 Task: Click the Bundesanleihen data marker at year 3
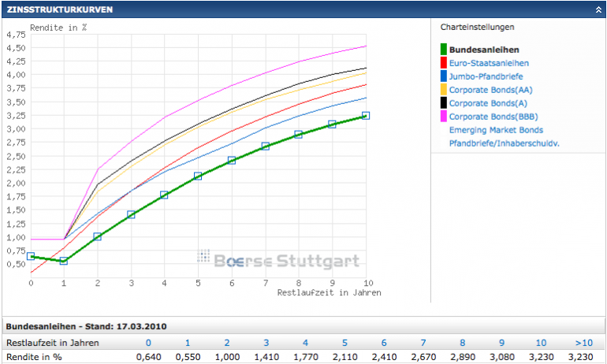pyautogui.click(x=131, y=214)
